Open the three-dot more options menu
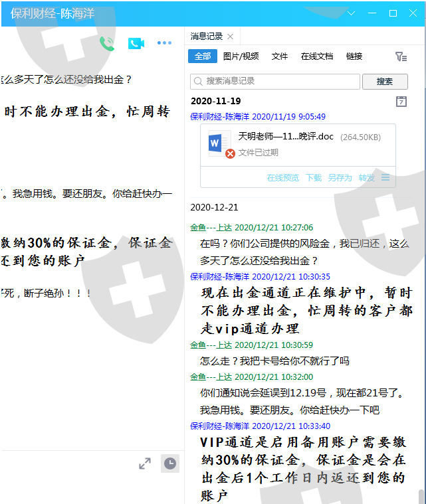 tap(164, 42)
